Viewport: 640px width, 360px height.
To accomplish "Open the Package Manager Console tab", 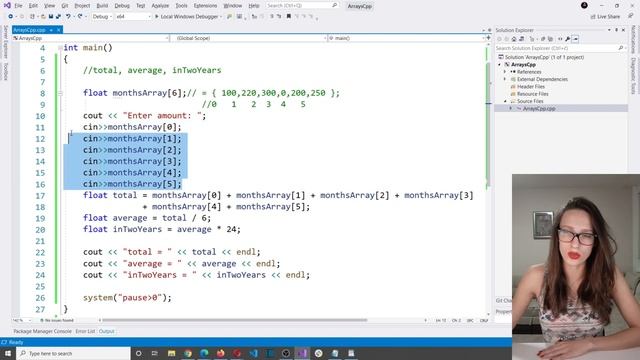I will click(x=42, y=331).
